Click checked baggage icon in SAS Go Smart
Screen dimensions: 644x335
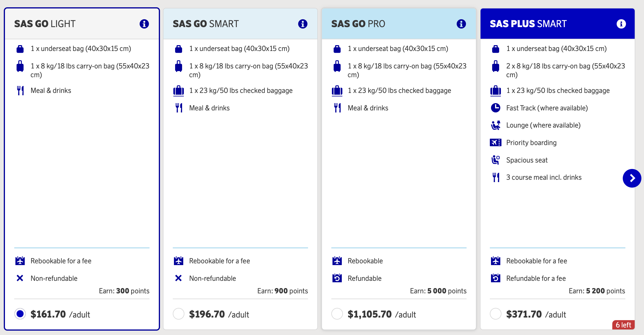[179, 91]
